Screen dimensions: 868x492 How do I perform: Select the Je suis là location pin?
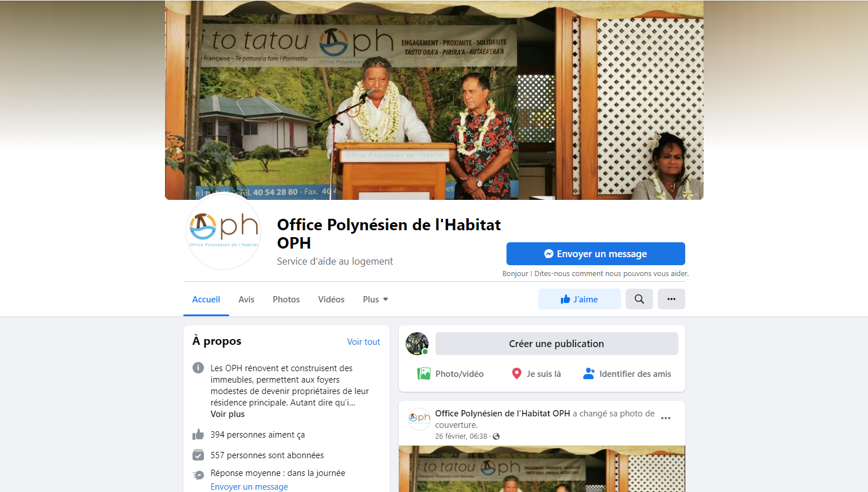pyautogui.click(x=517, y=374)
